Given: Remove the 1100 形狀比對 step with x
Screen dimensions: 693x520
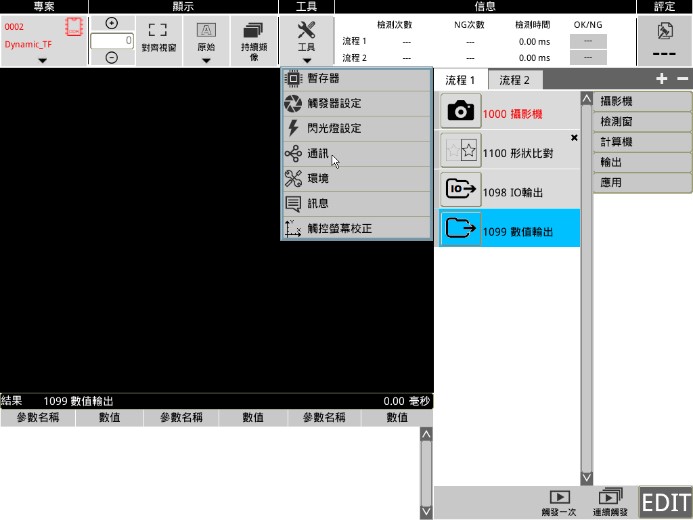Looking at the screenshot, I should (574, 138).
